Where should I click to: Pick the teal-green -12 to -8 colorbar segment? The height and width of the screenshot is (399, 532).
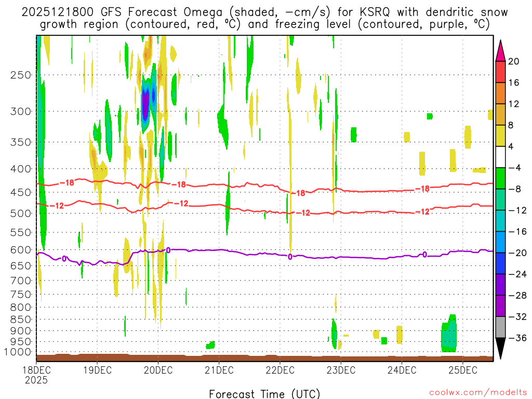coord(500,199)
